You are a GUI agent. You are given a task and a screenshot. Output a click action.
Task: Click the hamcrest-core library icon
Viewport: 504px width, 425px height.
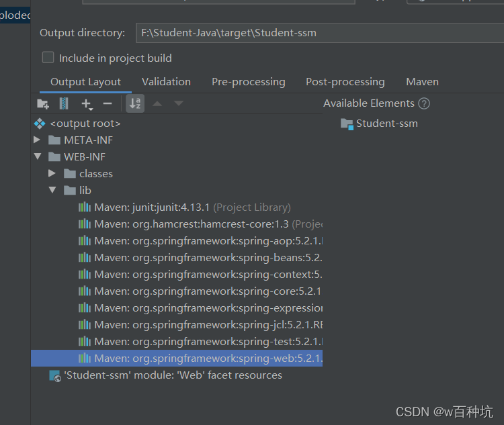(x=85, y=224)
